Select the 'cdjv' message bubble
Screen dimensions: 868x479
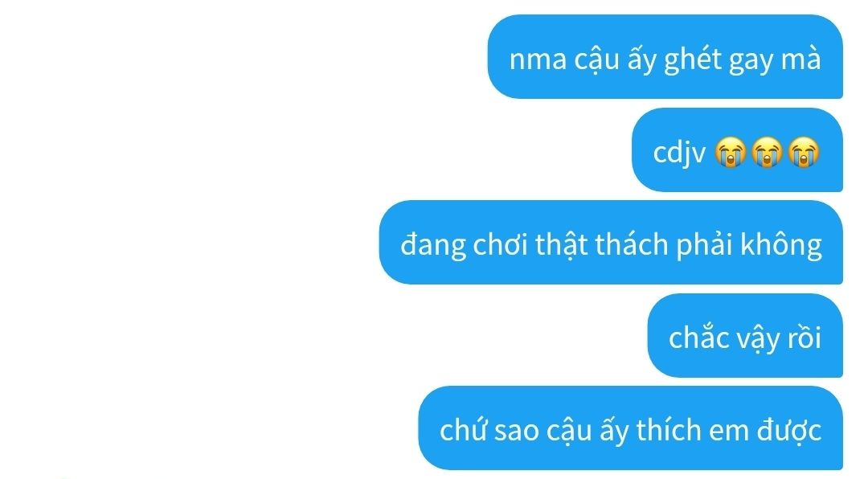(x=737, y=150)
